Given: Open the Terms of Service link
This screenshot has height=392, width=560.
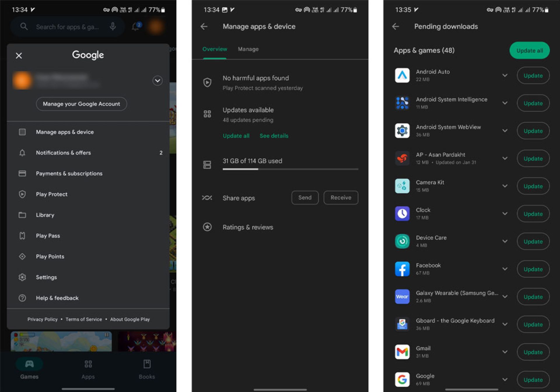Looking at the screenshot, I should pyautogui.click(x=84, y=319).
